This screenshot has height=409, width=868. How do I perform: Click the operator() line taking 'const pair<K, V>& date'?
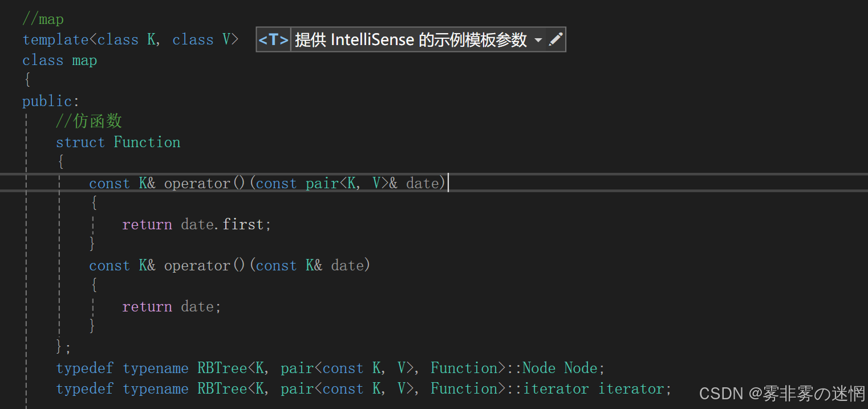point(267,183)
